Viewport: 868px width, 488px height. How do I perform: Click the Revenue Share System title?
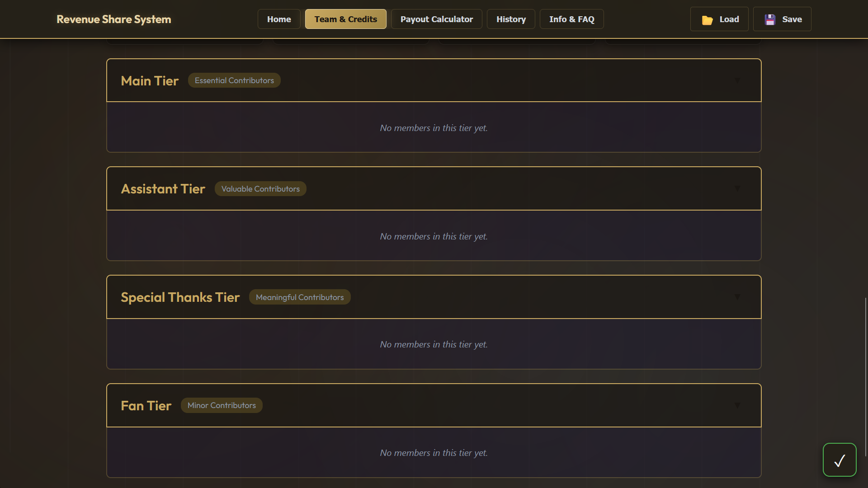pyautogui.click(x=113, y=19)
